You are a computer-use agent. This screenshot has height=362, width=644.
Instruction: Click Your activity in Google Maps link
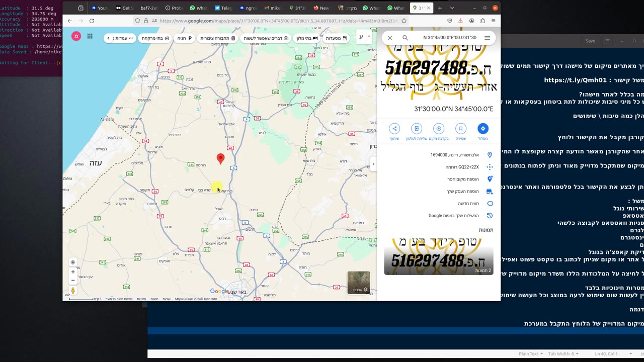pyautogui.click(x=439, y=216)
